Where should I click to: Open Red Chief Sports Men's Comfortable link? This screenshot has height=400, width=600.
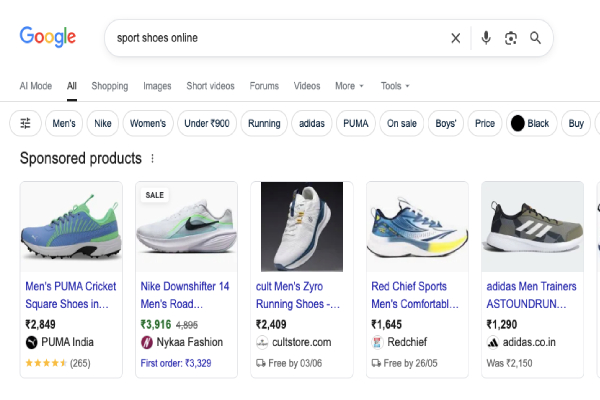click(415, 295)
